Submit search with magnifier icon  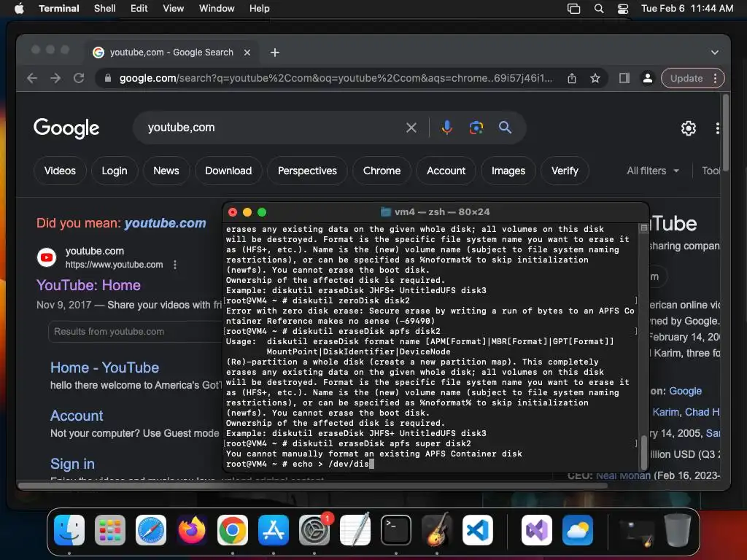(505, 128)
